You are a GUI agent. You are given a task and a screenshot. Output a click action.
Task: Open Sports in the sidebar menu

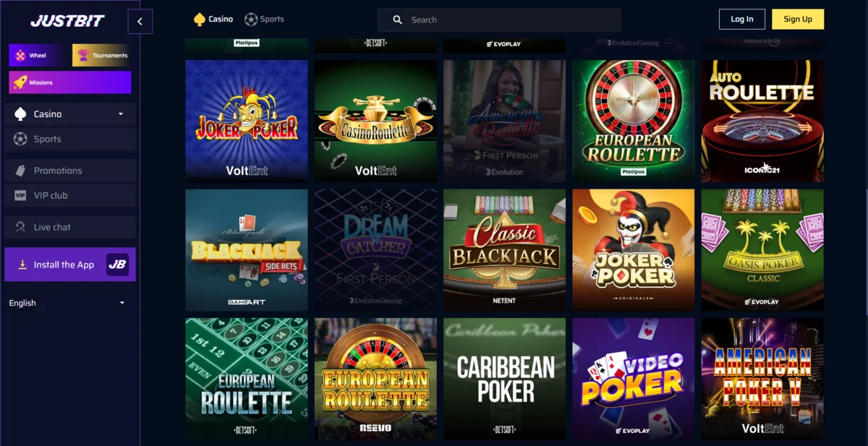tap(70, 139)
